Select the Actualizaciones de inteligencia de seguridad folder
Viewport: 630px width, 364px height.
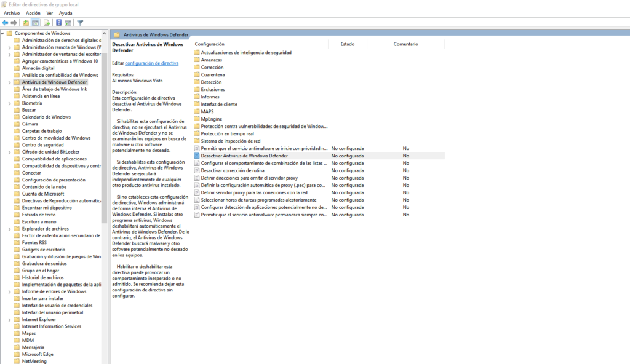click(246, 53)
